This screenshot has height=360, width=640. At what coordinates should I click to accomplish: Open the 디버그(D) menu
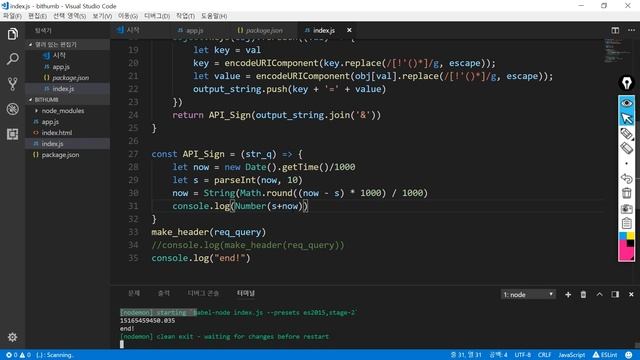click(157, 16)
